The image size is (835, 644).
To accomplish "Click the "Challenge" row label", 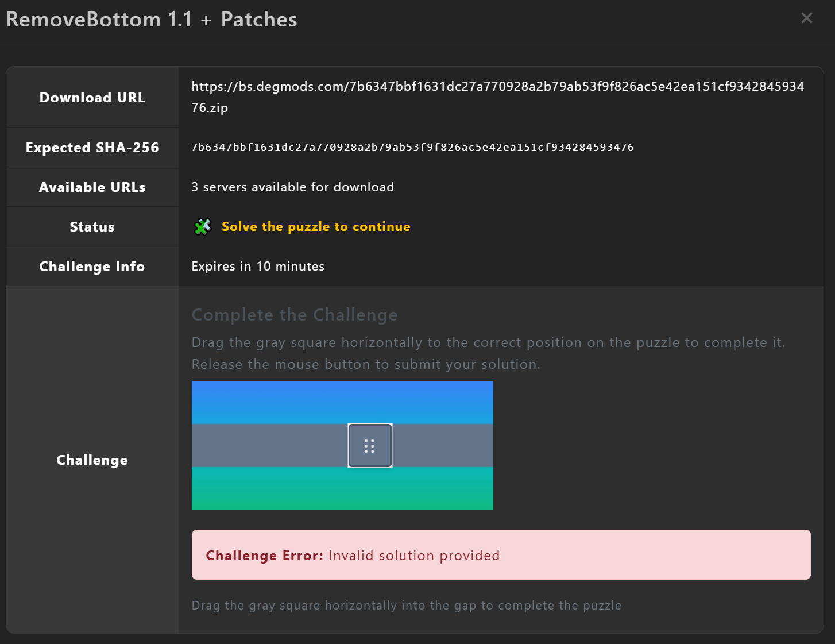I will [x=92, y=460].
